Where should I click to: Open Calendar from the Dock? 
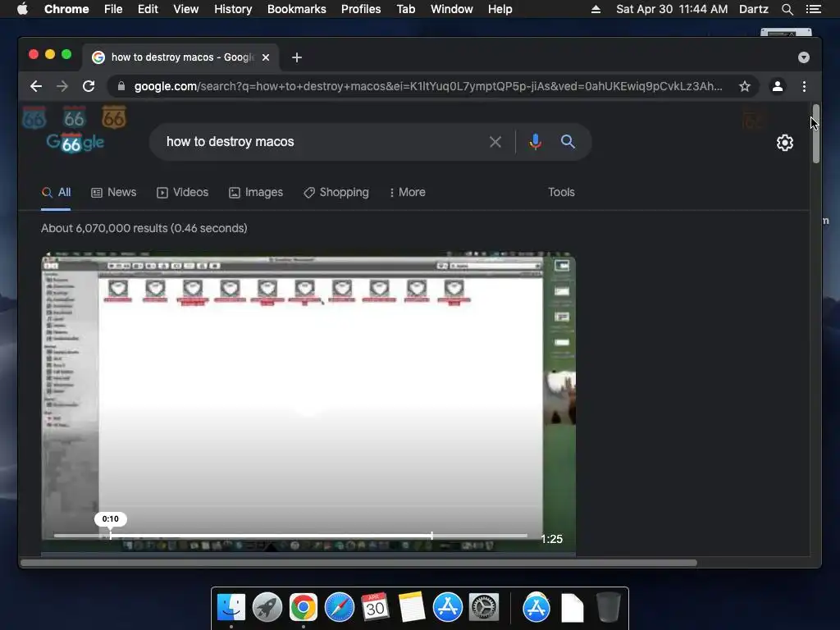point(375,608)
